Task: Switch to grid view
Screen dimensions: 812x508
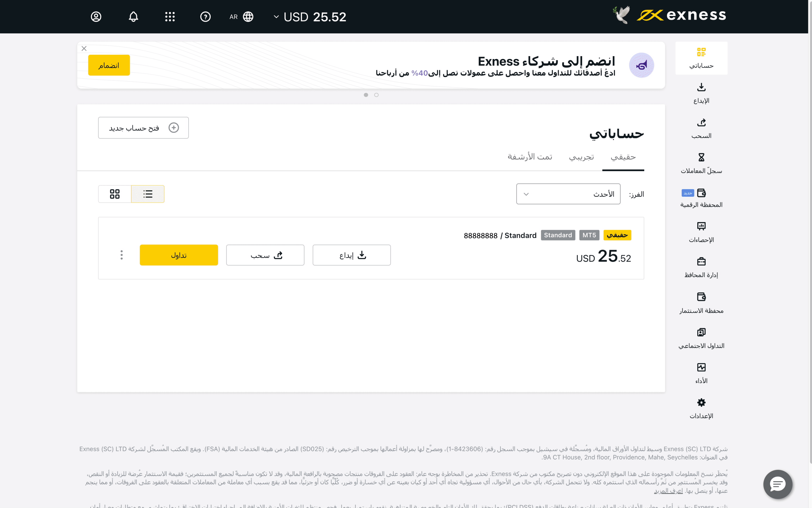Action: tap(115, 194)
